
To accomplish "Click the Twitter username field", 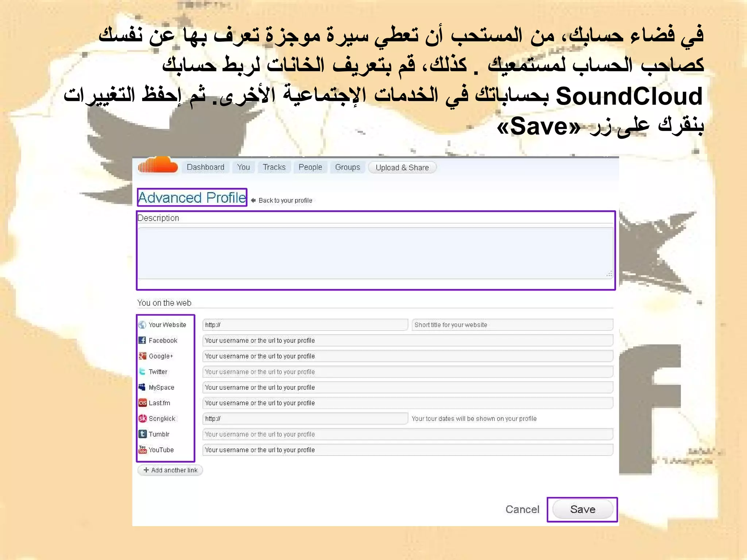I will tap(408, 372).
